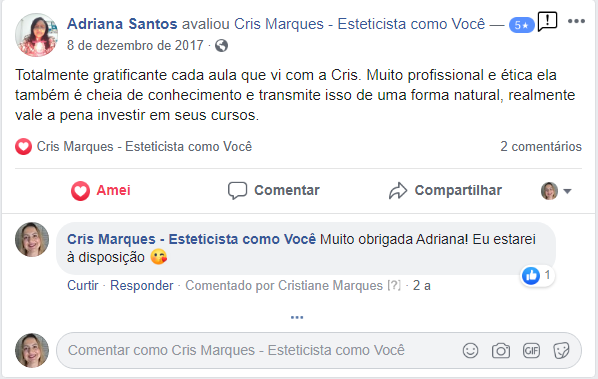This screenshot has width=598, height=379.
Task: Insert an emoji via smiley icon
Action: 470,350
